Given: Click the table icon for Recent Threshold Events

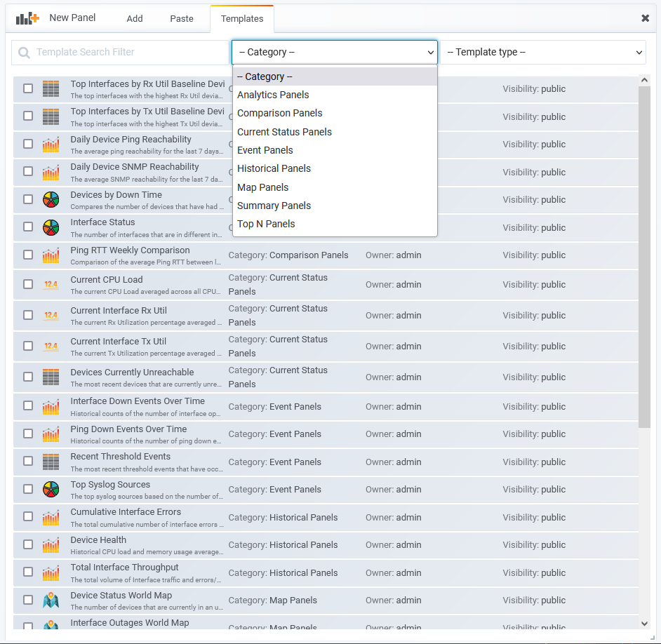Looking at the screenshot, I should tap(51, 462).
